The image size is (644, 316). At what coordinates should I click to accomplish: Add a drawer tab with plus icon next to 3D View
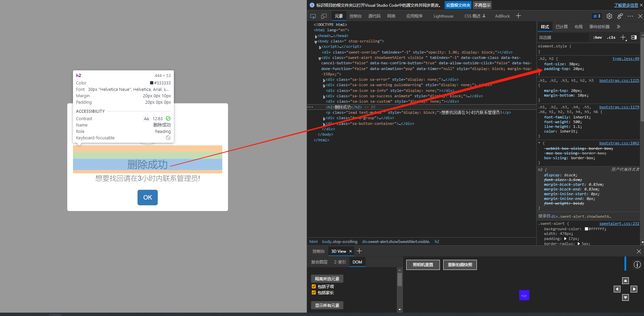point(359,251)
